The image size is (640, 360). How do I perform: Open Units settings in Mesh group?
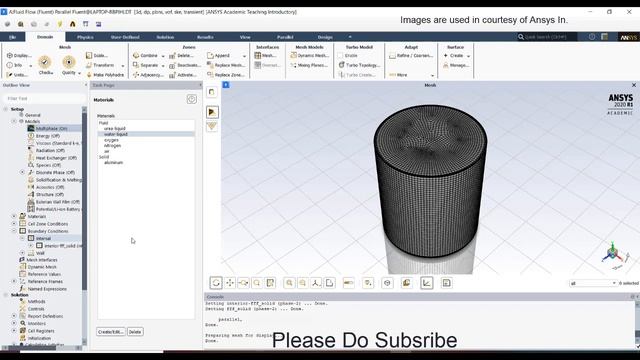click(x=18, y=75)
